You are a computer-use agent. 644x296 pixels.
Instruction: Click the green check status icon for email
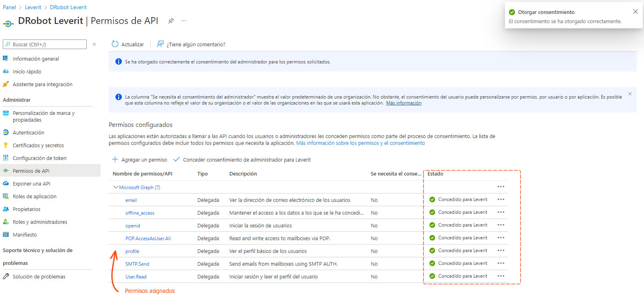click(432, 199)
